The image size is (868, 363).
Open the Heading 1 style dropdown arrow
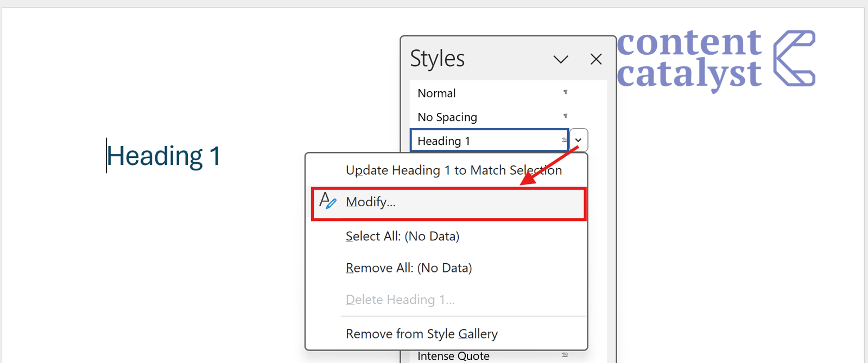click(579, 140)
